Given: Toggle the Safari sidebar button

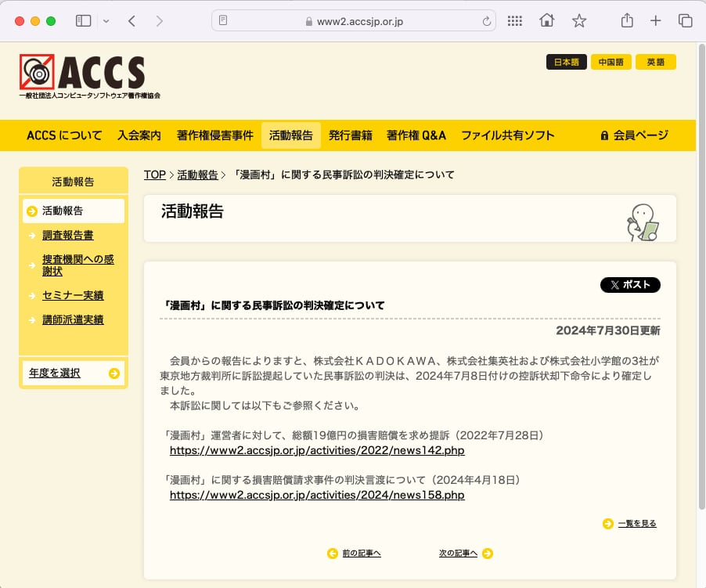Looking at the screenshot, I should click(x=84, y=21).
